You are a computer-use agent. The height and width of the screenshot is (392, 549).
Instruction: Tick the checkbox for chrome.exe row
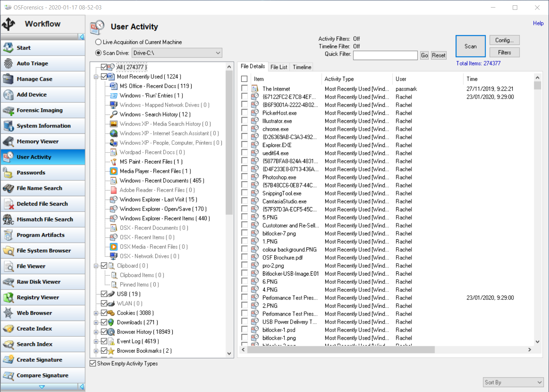[x=244, y=129]
